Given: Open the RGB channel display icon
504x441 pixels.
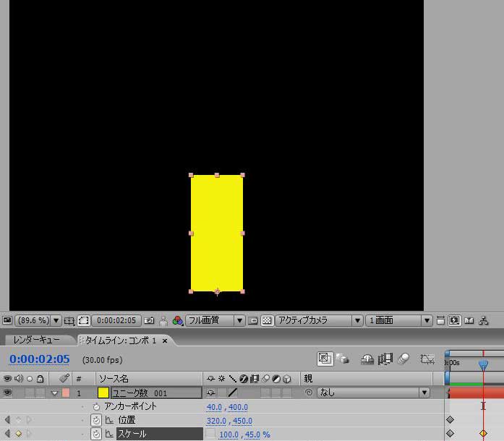Looking at the screenshot, I should click(177, 320).
